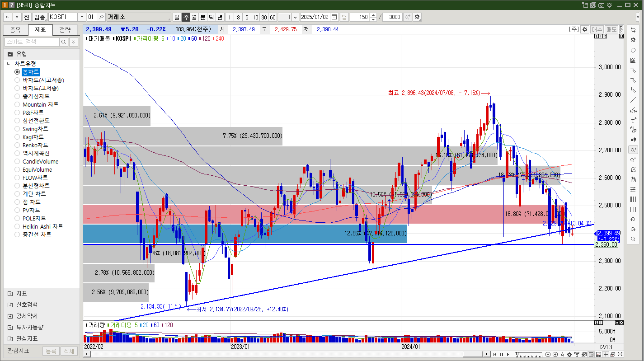Expand the 신호검색 section
644x361 pixels.
[10, 305]
